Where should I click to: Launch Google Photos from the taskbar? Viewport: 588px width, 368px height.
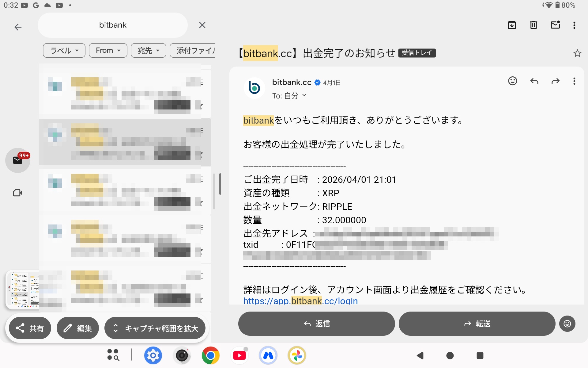(297, 355)
